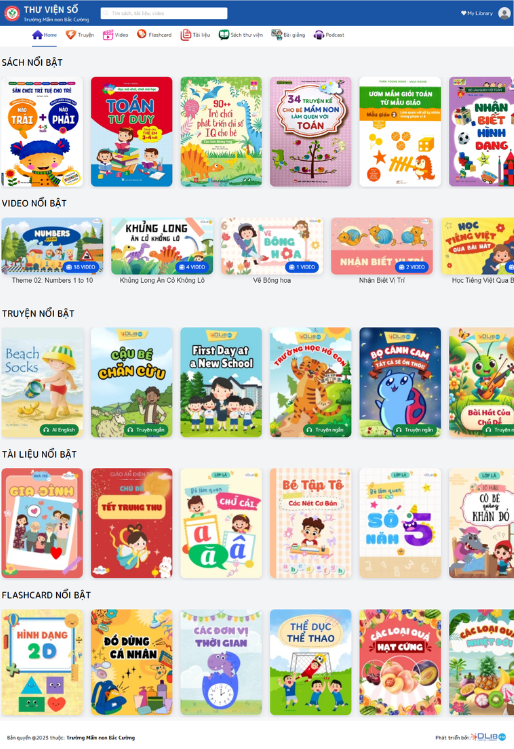Open the Hình Dạng 2D flashcard
Image resolution: width=514 pixels, height=749 pixels.
click(x=42, y=662)
